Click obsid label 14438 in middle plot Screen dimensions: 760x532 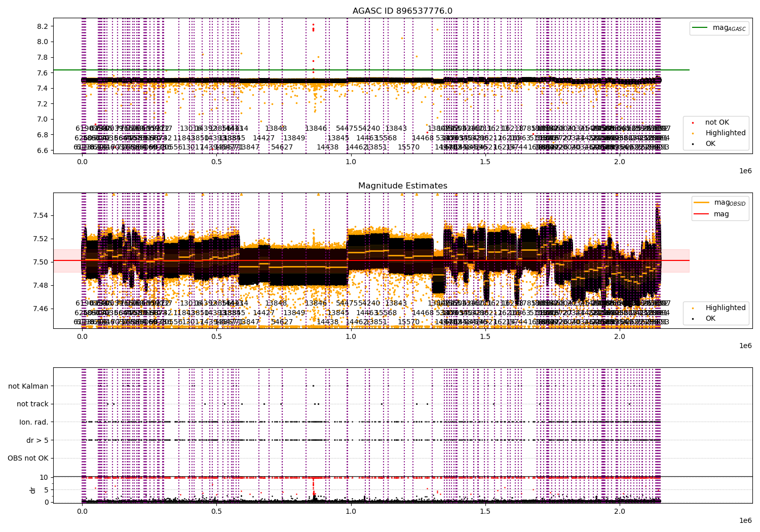pyautogui.click(x=327, y=322)
